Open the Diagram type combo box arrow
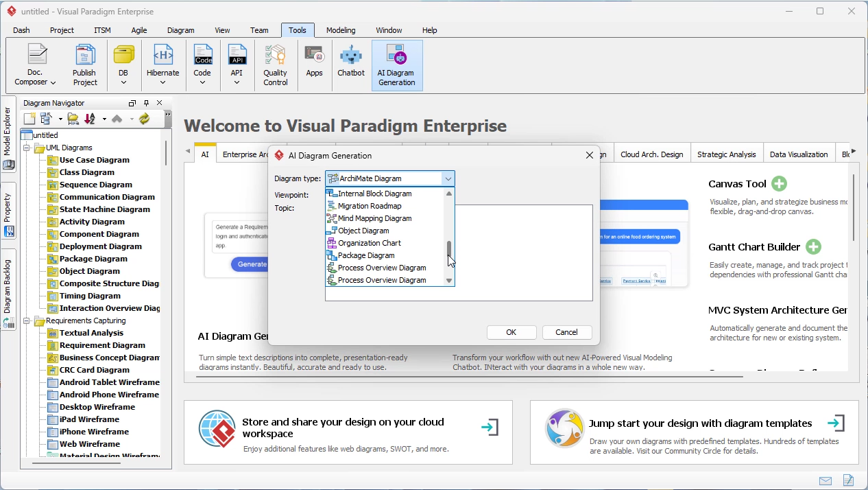 point(448,178)
